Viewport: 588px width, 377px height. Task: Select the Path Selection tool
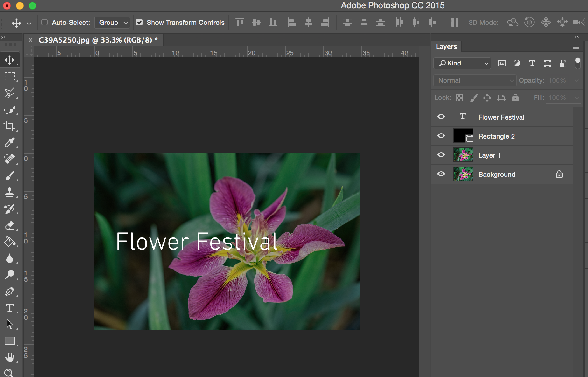coord(10,324)
